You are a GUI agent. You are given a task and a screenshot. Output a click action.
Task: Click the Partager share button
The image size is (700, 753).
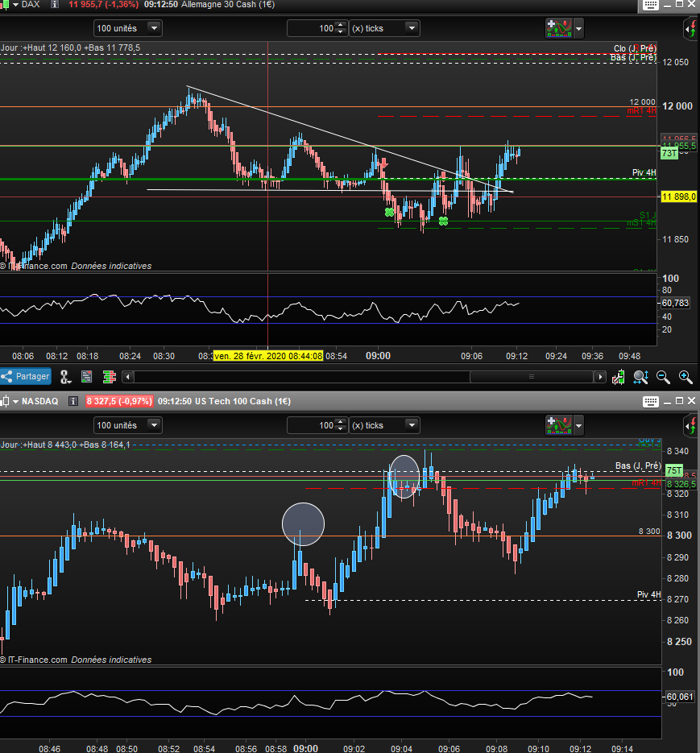[26, 376]
